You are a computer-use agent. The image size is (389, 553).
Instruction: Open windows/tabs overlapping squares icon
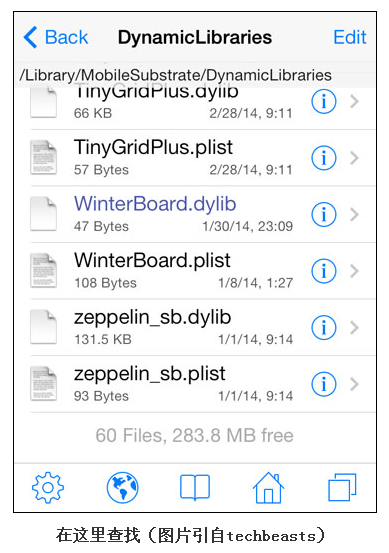(x=342, y=487)
